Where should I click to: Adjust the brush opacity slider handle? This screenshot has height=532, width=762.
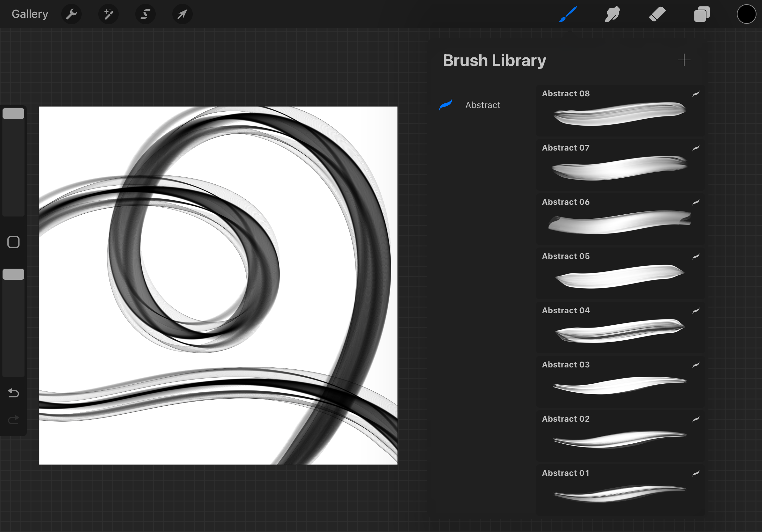(13, 274)
